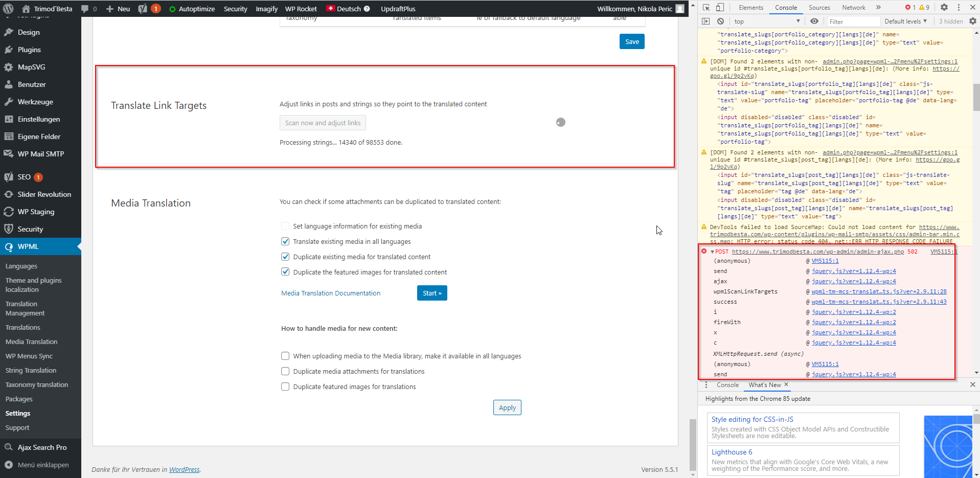The height and width of the screenshot is (478, 980).
Task: Open the DevTools settings gear
Action: tap(944, 7)
